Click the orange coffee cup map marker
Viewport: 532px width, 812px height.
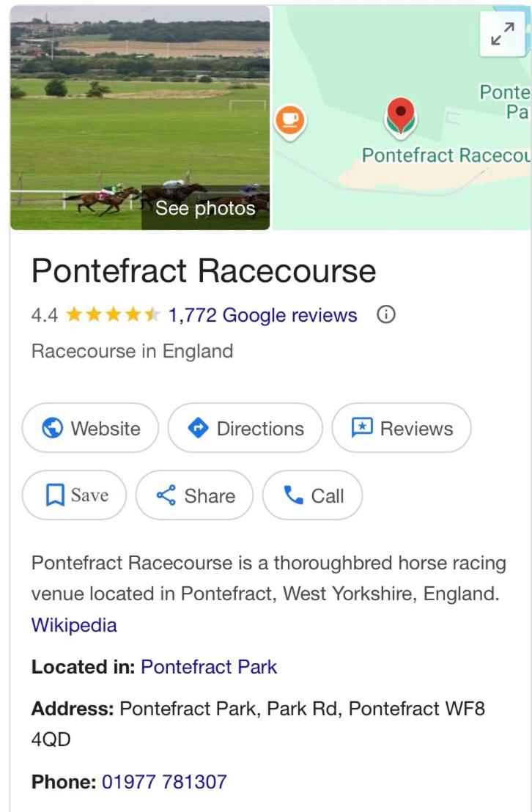[x=290, y=122]
